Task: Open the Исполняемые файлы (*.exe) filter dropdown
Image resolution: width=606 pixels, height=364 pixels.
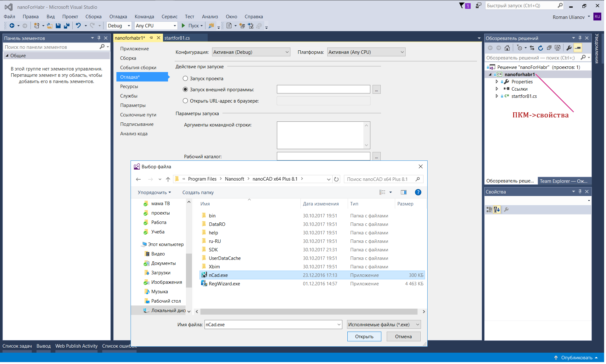Action: tap(384, 325)
